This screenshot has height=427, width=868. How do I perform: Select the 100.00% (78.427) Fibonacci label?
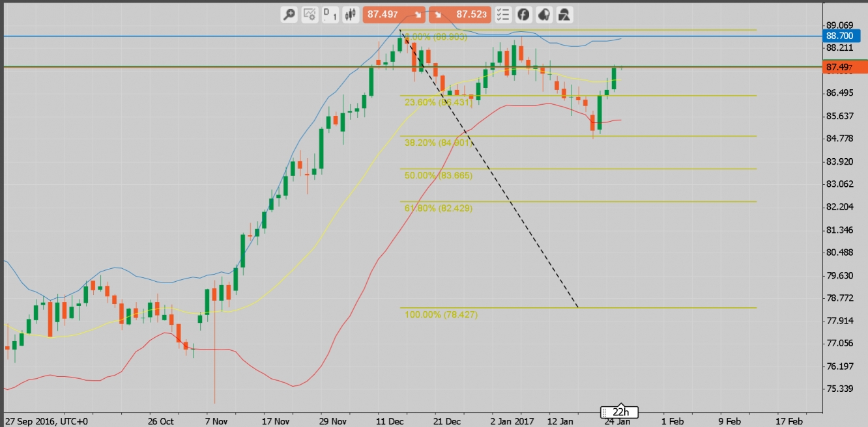(x=441, y=314)
